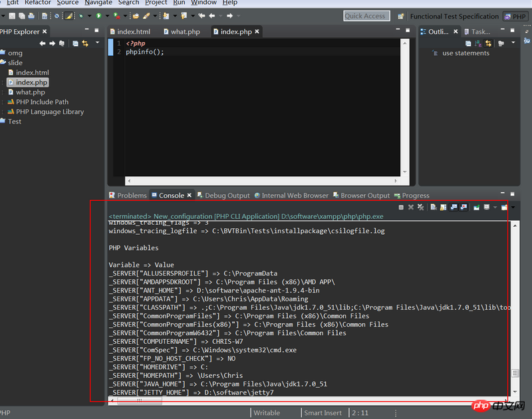Open the Run configurations dropdown arrow
Screen dimensions: 532x419
pos(107,16)
